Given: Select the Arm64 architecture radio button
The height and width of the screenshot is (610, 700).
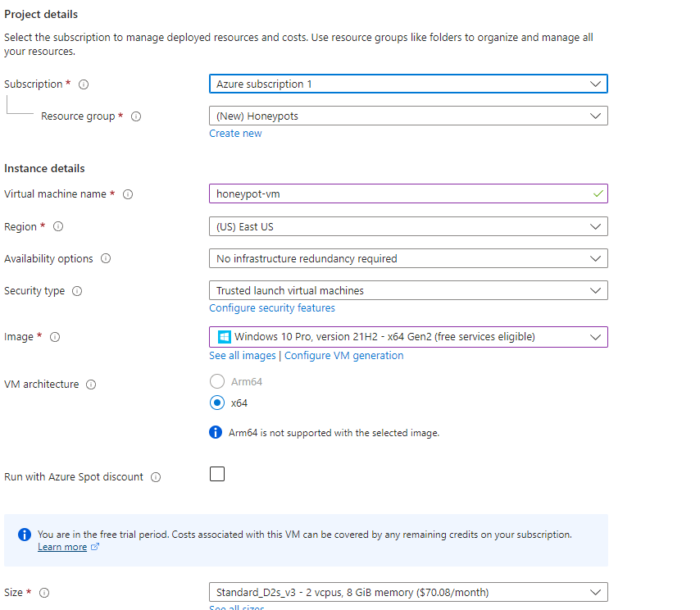Looking at the screenshot, I should [217, 381].
